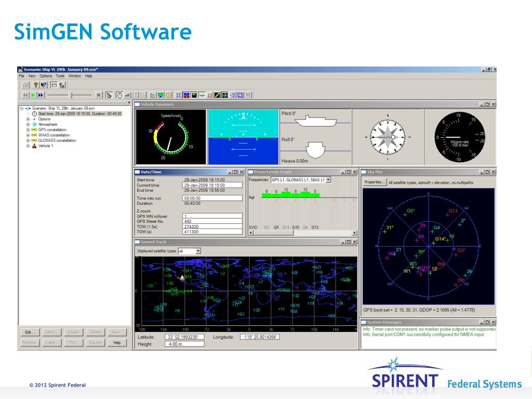This screenshot has height=399, width=532.
Task: Expand the WAAS constellation tree node
Action: [x=28, y=135]
